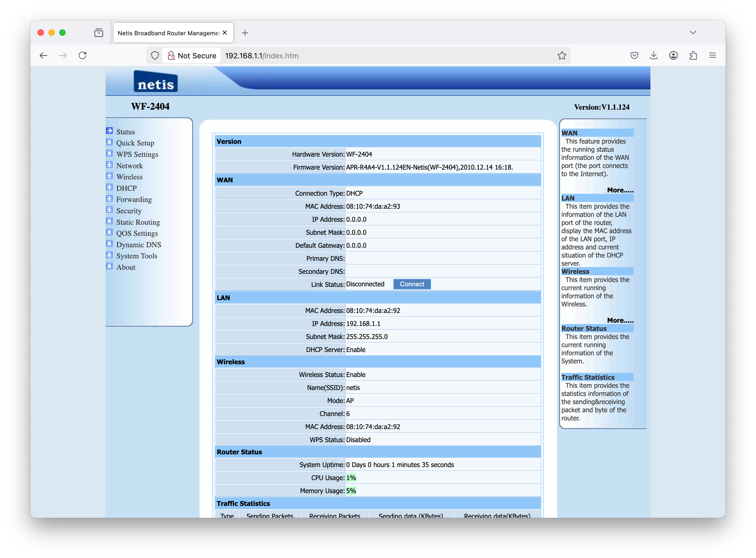
Task: Click the firmware version value text
Action: click(429, 167)
